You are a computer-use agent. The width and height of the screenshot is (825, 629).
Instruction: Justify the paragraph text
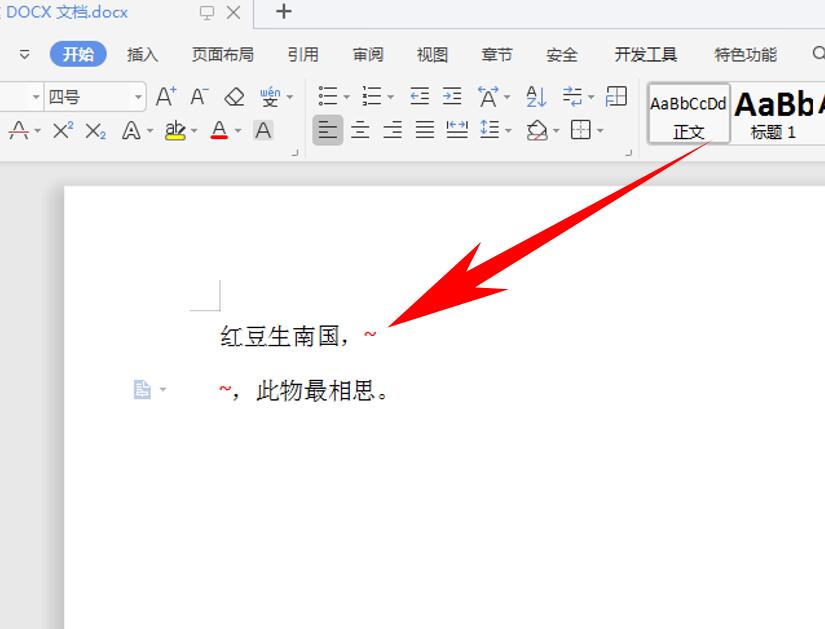pos(425,129)
